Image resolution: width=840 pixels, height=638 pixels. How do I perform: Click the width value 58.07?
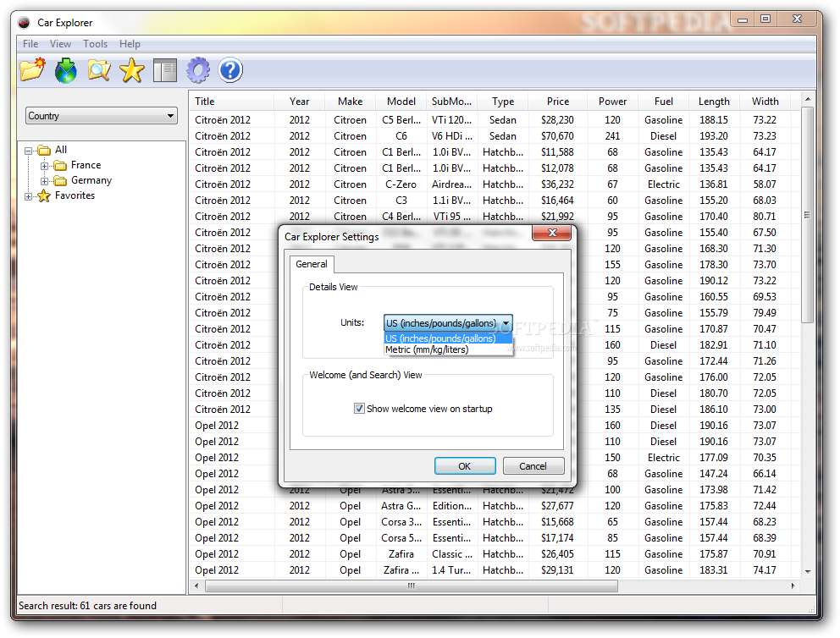pos(765,184)
